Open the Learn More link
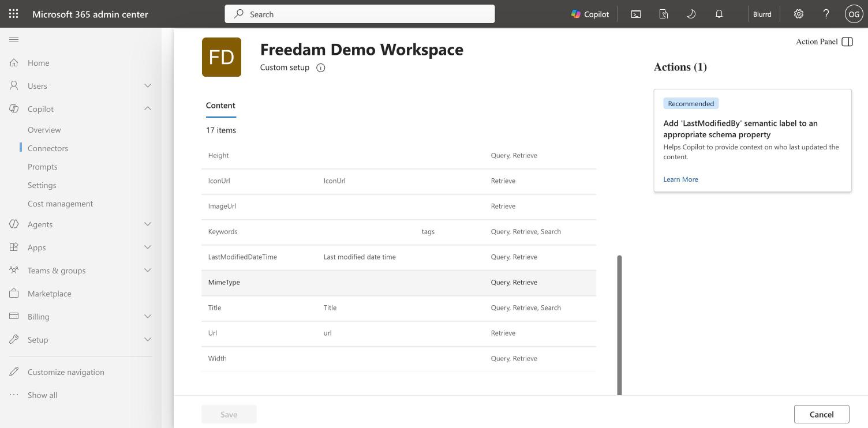This screenshot has height=428, width=868. tap(680, 179)
